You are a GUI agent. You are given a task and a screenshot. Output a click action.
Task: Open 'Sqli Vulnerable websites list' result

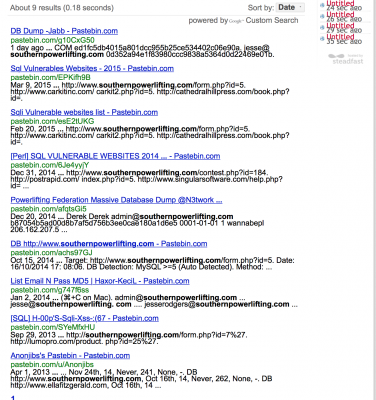tap(84, 112)
